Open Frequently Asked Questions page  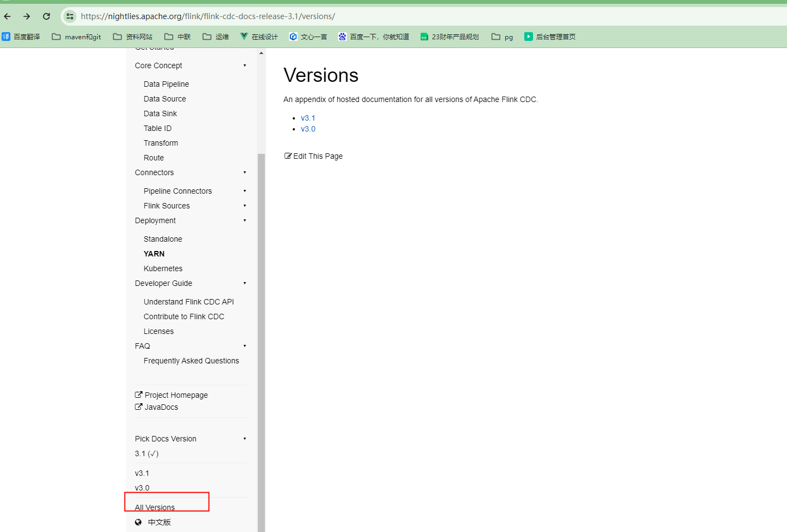point(191,361)
